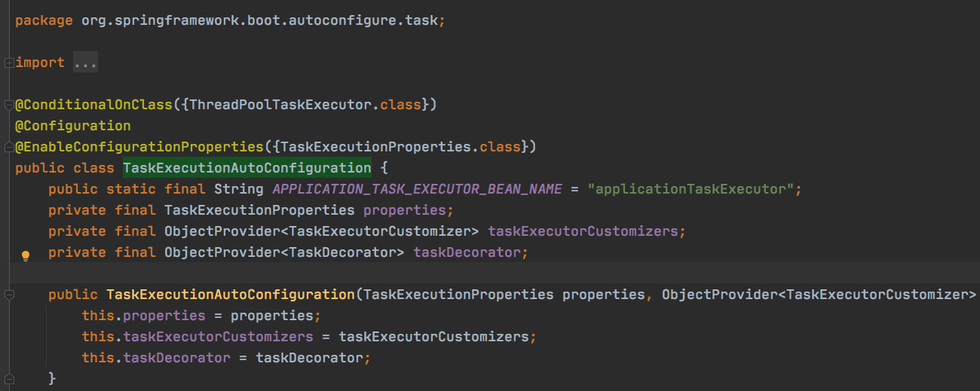Image resolution: width=980 pixels, height=391 pixels.
Task: Click the taskExecutorCustomizers field declaration name
Action: click(x=583, y=231)
